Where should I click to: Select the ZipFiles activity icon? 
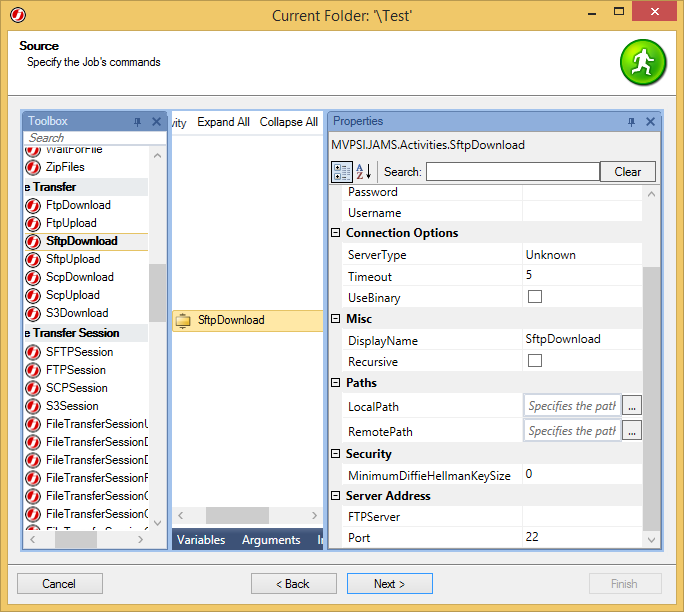[x=33, y=167]
